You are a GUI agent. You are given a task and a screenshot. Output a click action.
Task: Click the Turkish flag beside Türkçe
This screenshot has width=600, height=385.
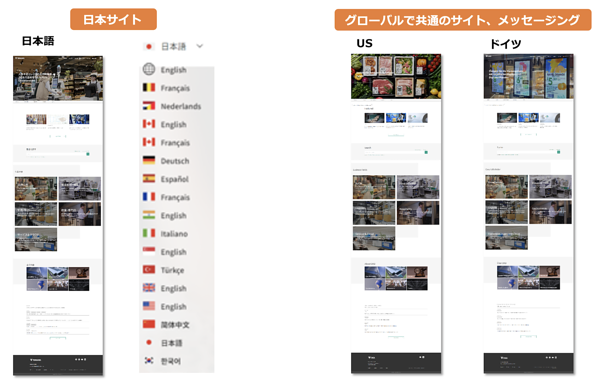click(x=149, y=269)
